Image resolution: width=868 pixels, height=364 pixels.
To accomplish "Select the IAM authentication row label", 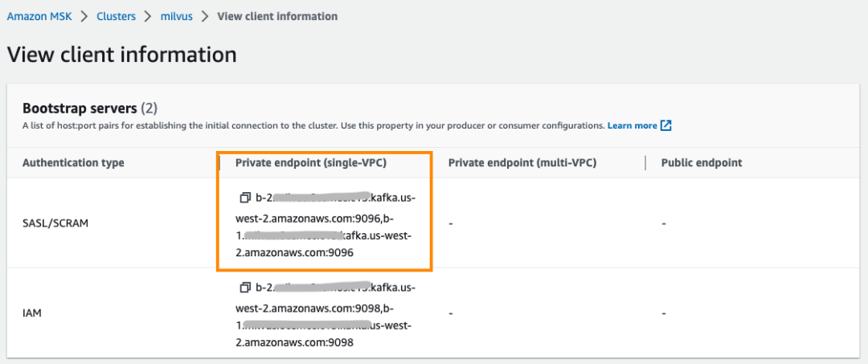I will pyautogui.click(x=31, y=313).
